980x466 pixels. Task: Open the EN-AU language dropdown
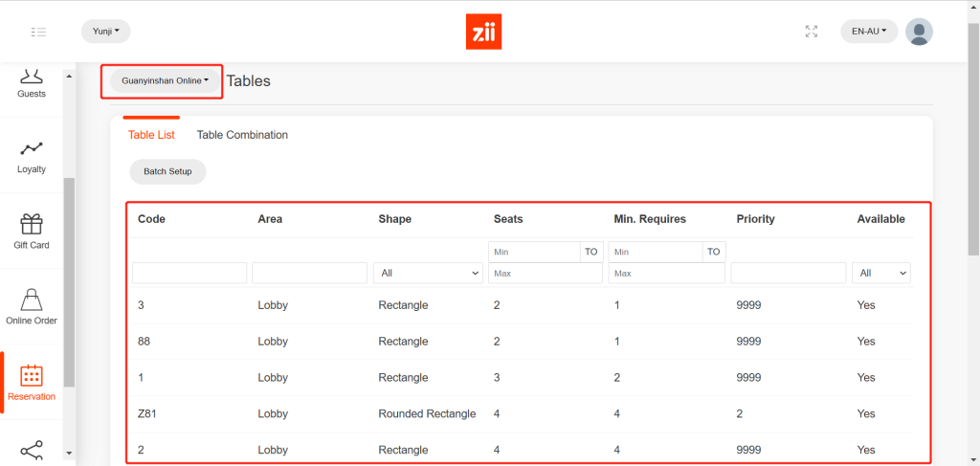[869, 32]
